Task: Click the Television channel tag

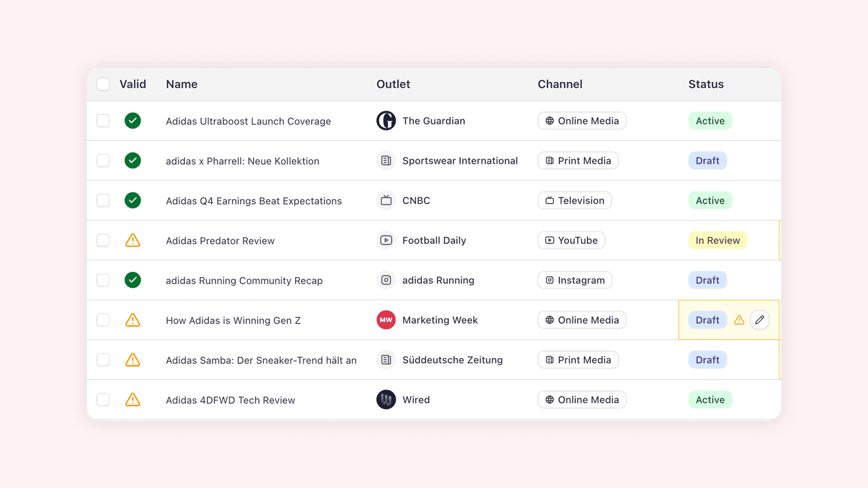Action: click(x=574, y=200)
